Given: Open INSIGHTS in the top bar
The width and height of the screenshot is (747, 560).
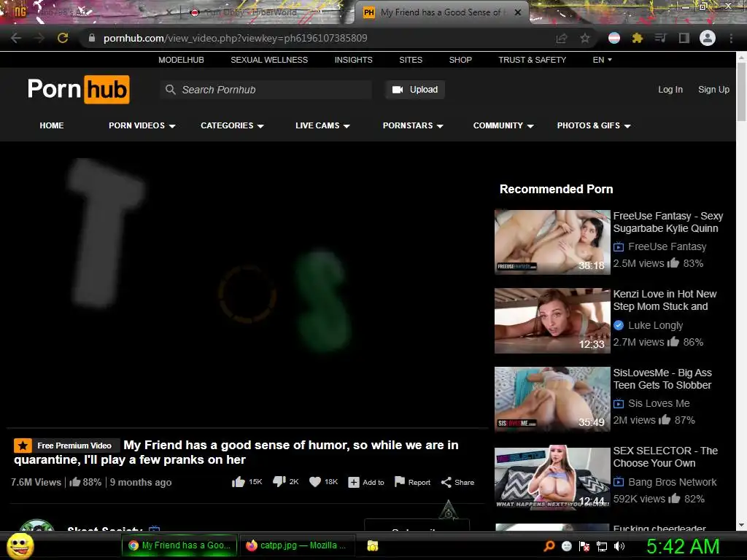Looking at the screenshot, I should [354, 60].
